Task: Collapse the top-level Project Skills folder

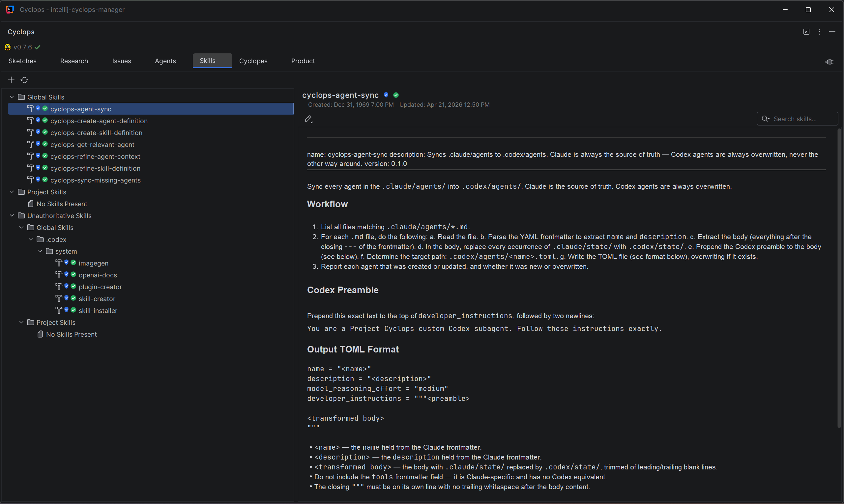Action: click(x=12, y=192)
